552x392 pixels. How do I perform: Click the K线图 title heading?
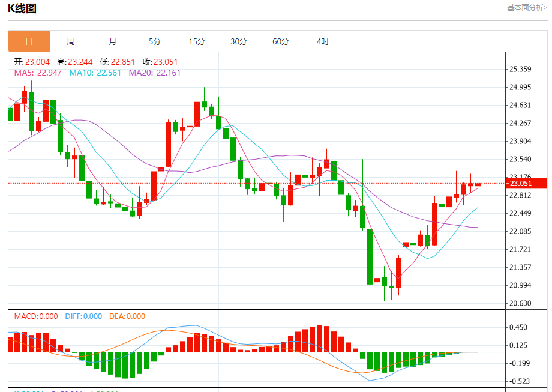[x=22, y=8]
